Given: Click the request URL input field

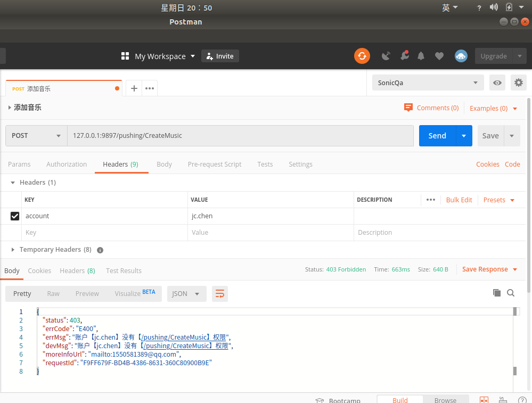Looking at the screenshot, I should (x=240, y=136).
